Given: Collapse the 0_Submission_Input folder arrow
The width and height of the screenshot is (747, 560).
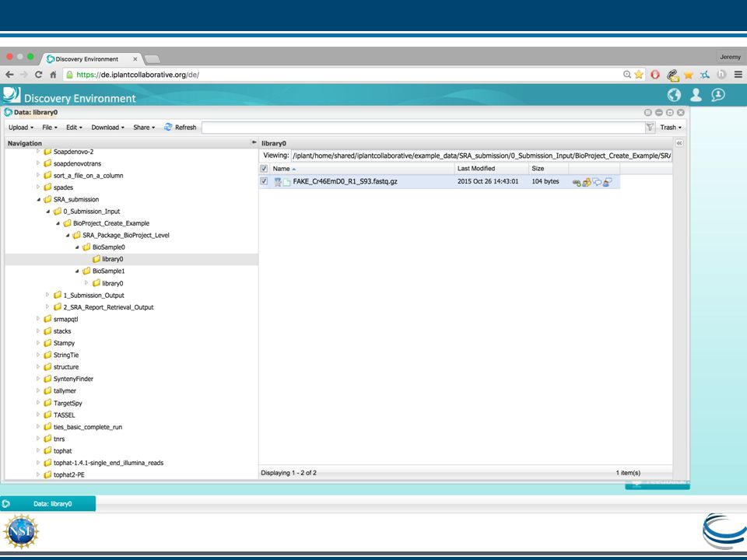Looking at the screenshot, I should [48, 212].
